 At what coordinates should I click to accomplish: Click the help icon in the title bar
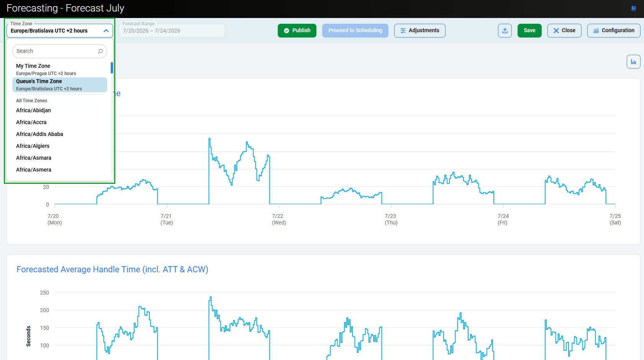coord(634,8)
